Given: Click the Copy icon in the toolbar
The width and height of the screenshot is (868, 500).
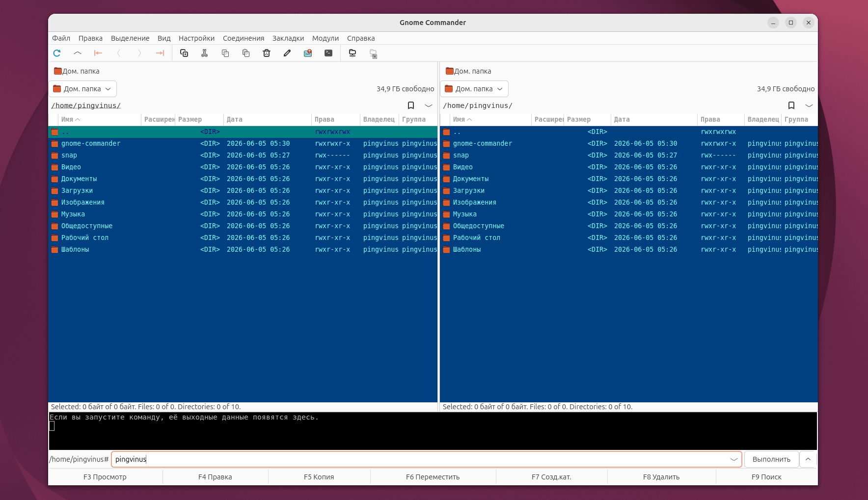Looking at the screenshot, I should 225,53.
